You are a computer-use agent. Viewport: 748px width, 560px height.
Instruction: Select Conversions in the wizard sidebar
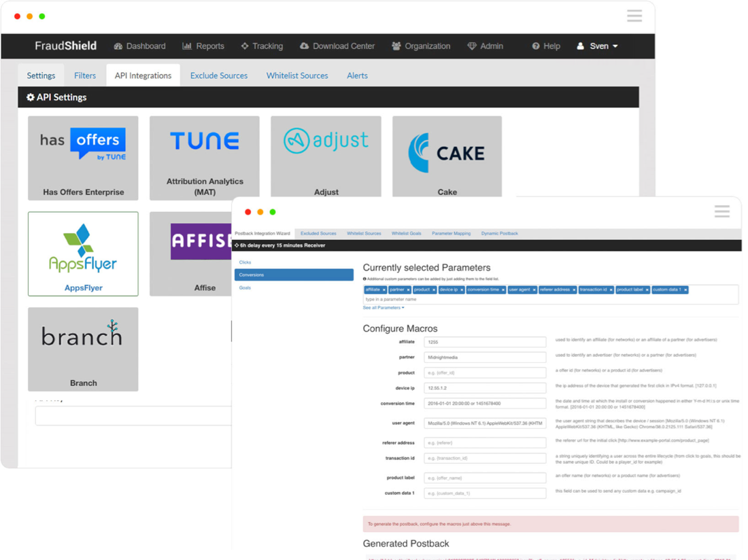point(294,275)
